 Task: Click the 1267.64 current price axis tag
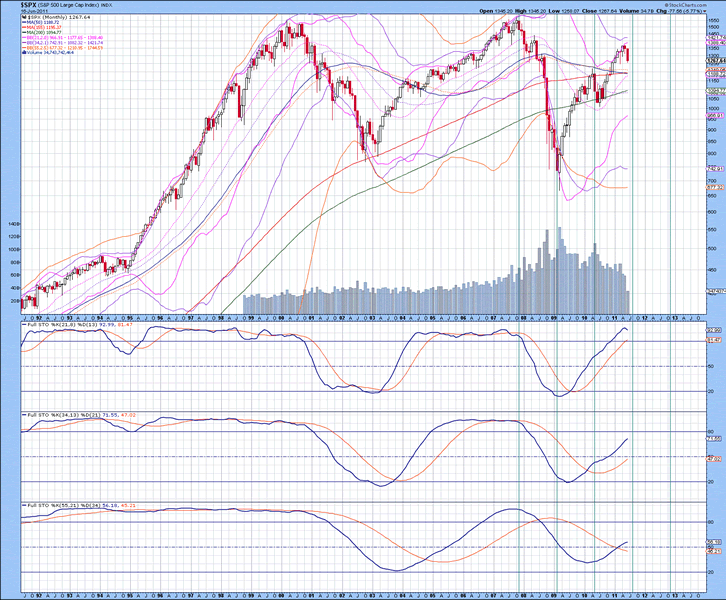click(x=715, y=60)
